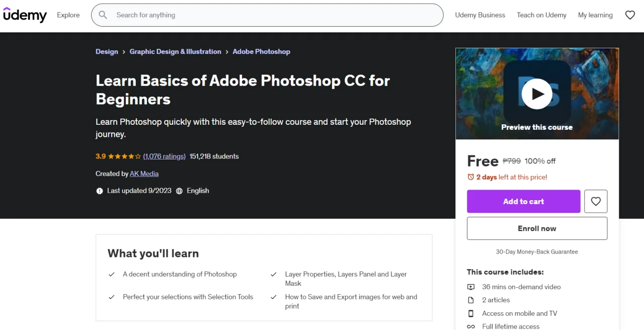Viewport: 644px width, 330px height.
Task: Click the course title heading
Action: coord(243,90)
